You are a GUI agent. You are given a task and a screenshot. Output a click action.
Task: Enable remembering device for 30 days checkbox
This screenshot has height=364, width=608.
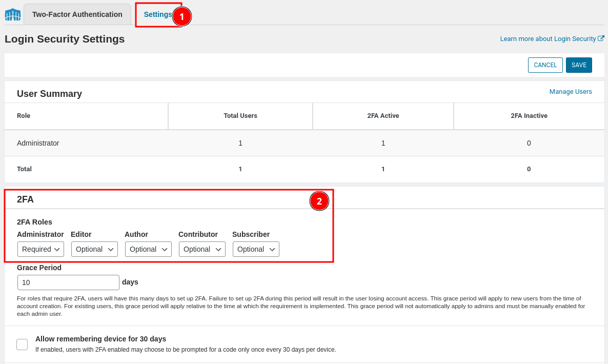click(x=22, y=345)
